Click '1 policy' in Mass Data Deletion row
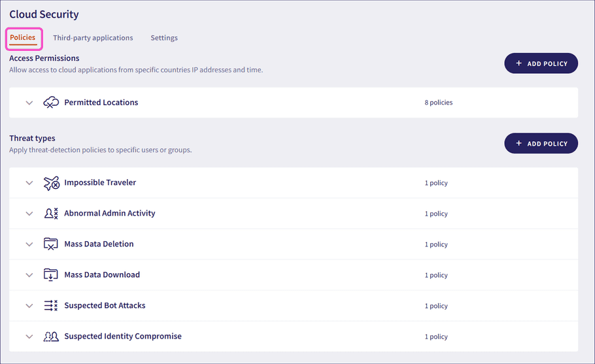Image resolution: width=595 pixels, height=364 pixels. click(x=436, y=244)
